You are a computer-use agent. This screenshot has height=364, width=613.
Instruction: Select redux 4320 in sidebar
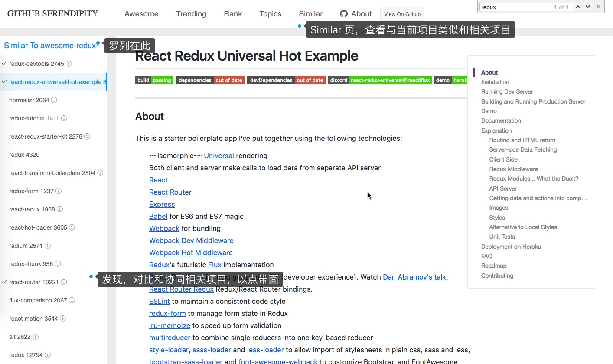pyautogui.click(x=24, y=155)
